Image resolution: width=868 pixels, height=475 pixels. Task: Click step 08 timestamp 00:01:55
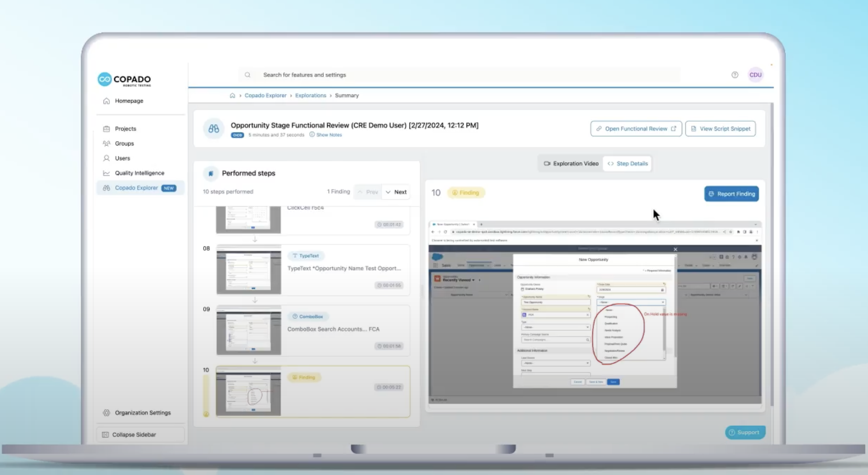(389, 285)
